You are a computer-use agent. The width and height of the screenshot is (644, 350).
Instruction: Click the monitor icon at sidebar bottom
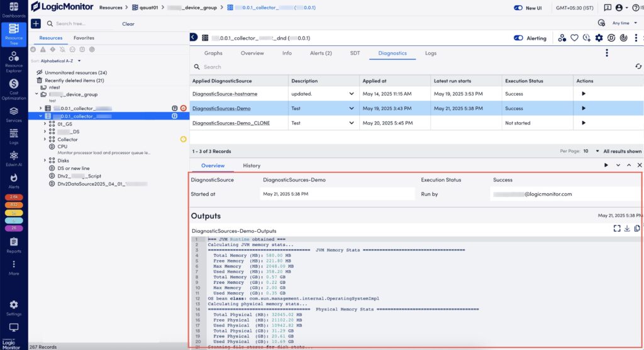pyautogui.click(x=14, y=327)
